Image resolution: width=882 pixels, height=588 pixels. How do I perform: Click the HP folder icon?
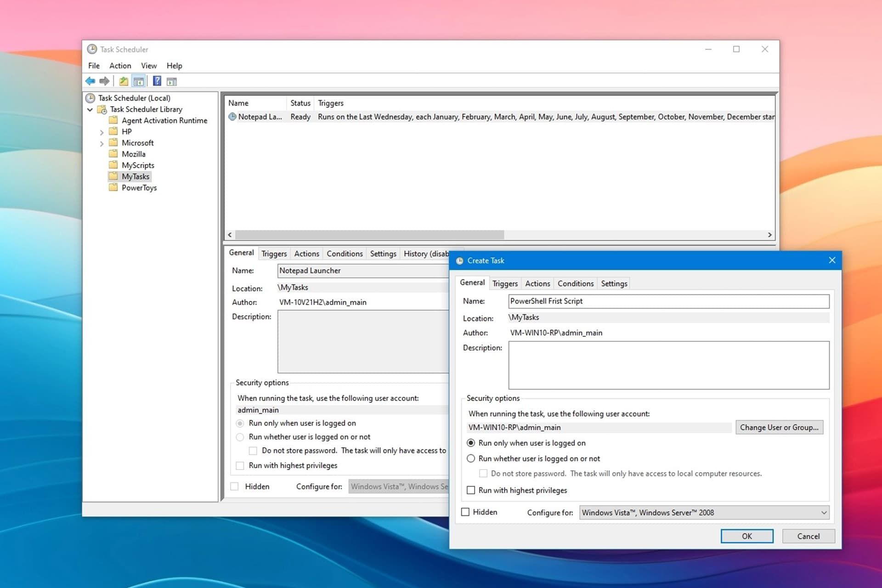113,131
